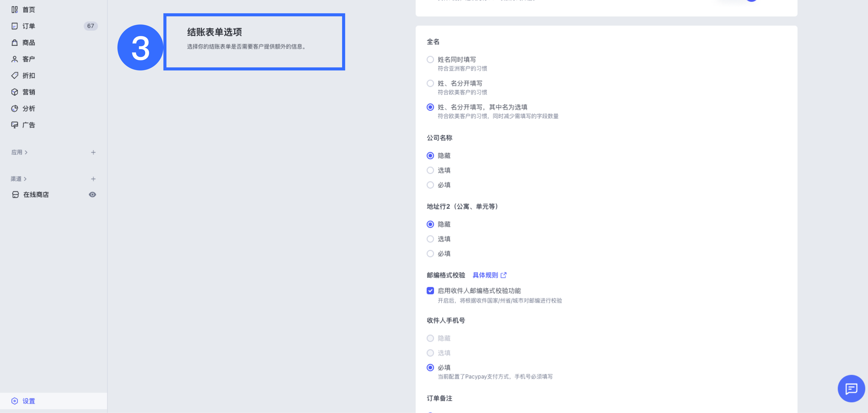The height and width of the screenshot is (413, 868).
Task: Click the plus button next to 渠道
Action: pyautogui.click(x=93, y=179)
